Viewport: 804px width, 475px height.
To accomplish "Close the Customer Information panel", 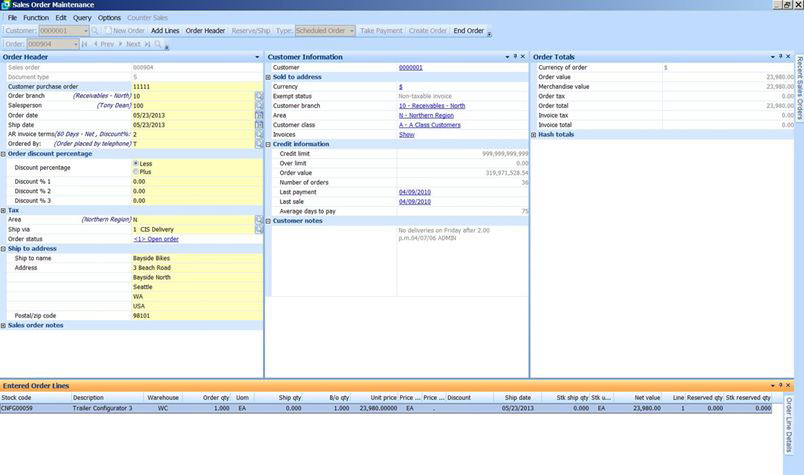I will (x=521, y=57).
